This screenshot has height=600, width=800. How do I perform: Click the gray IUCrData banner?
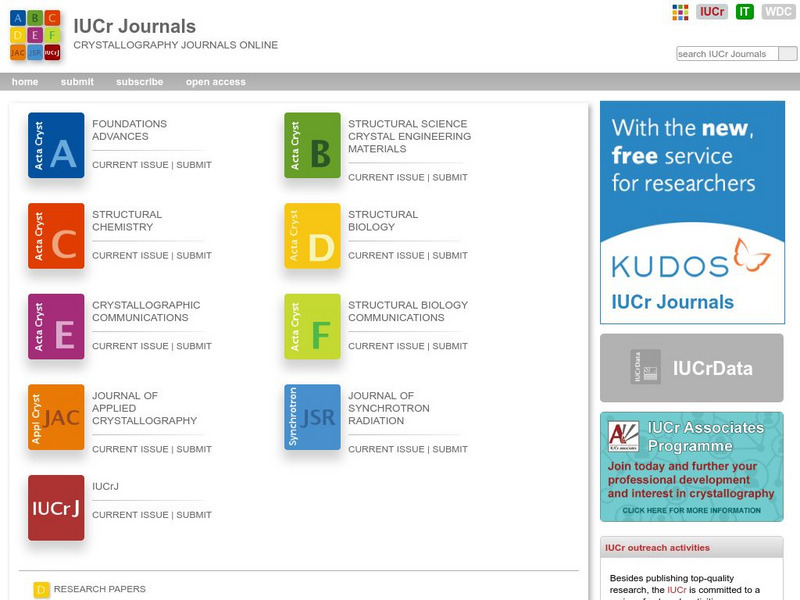(690, 367)
